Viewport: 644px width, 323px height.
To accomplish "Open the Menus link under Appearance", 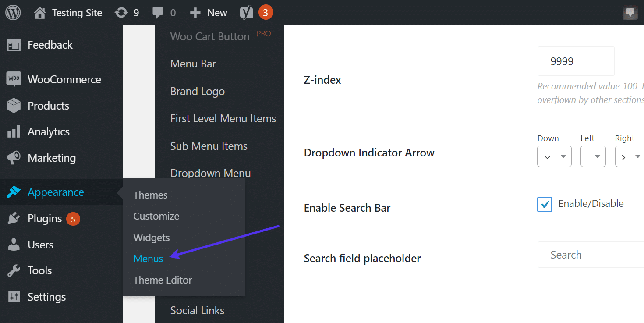I will pos(148,259).
